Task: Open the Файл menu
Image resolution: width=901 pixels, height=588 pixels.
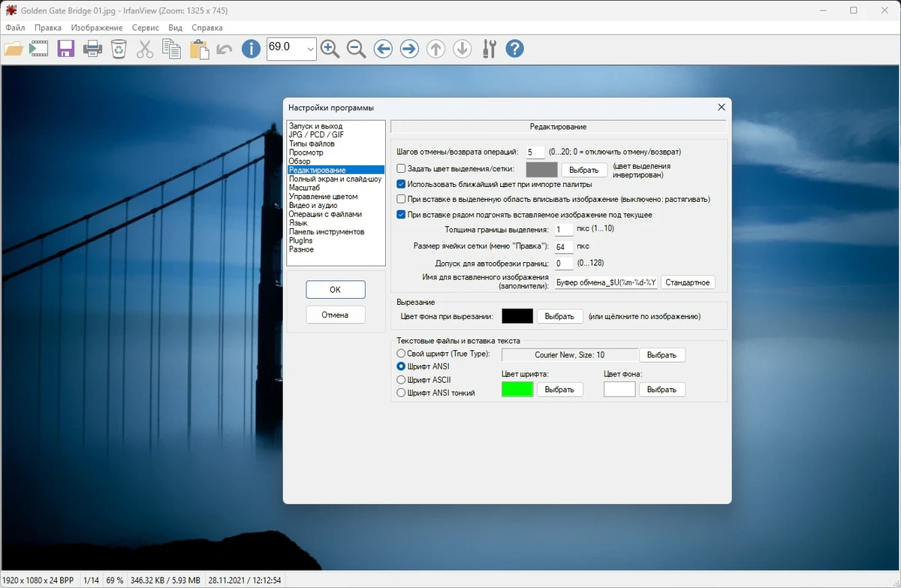Action: point(15,28)
